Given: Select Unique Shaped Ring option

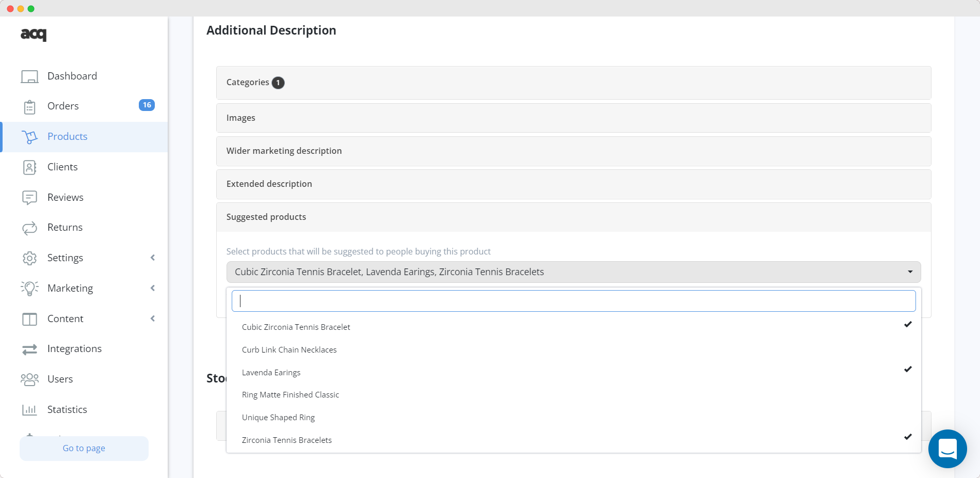Looking at the screenshot, I should point(573,417).
